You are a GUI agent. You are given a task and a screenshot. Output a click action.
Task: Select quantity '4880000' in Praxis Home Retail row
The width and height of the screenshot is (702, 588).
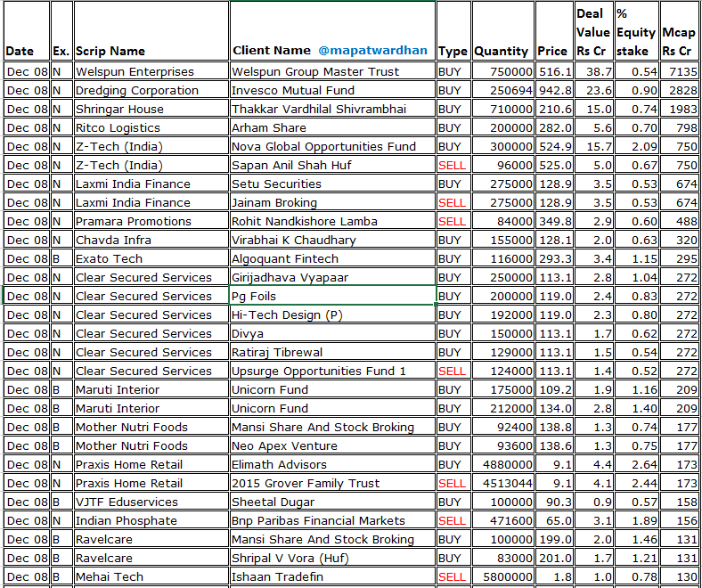point(503,465)
